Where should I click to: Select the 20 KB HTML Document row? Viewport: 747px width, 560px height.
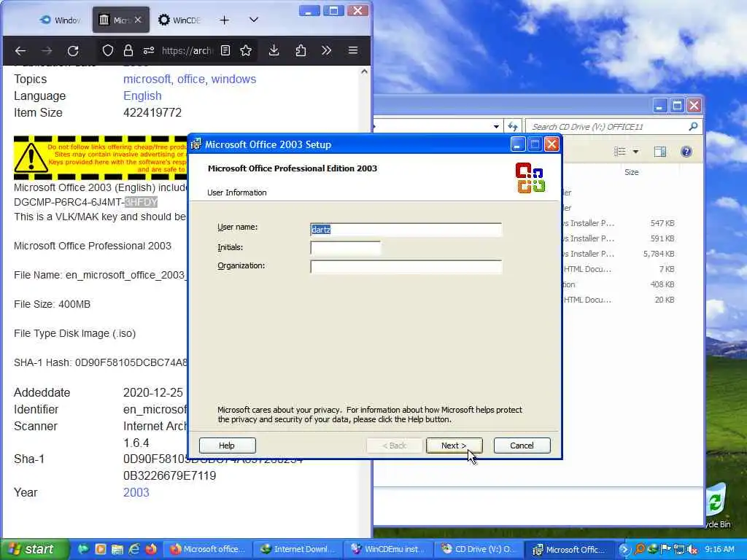coord(619,300)
